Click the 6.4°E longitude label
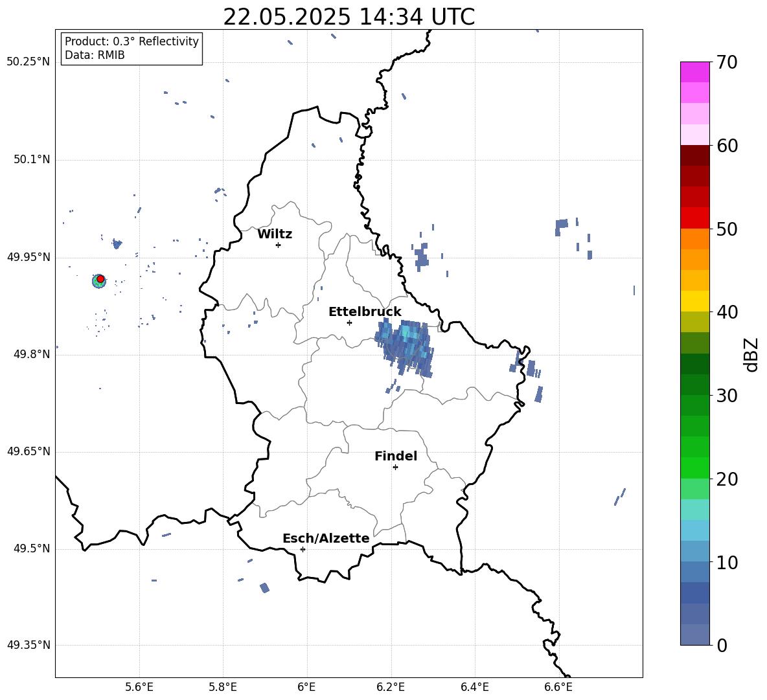 pyautogui.click(x=474, y=687)
